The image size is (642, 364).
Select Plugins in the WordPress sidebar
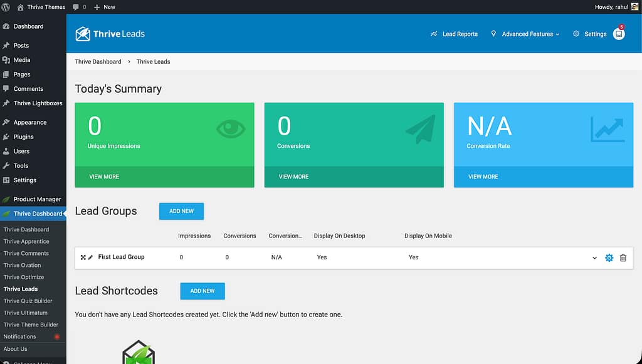(24, 137)
